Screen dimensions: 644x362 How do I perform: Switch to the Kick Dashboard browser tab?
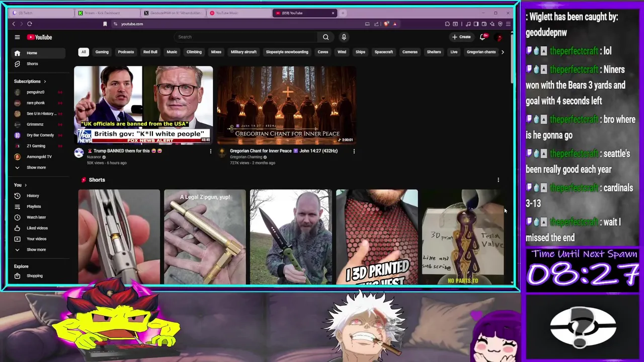tap(107, 13)
